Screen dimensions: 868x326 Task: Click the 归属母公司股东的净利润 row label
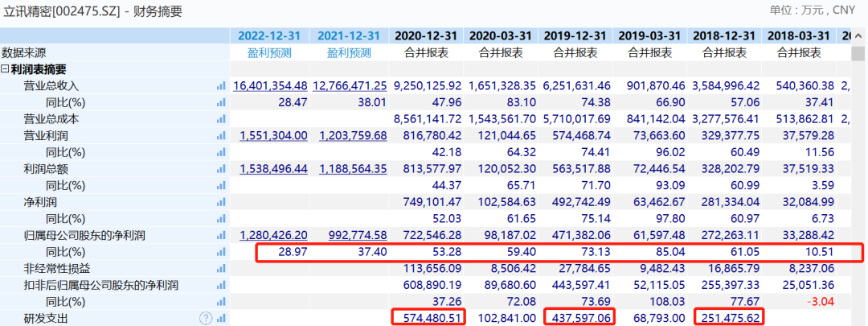(x=84, y=236)
